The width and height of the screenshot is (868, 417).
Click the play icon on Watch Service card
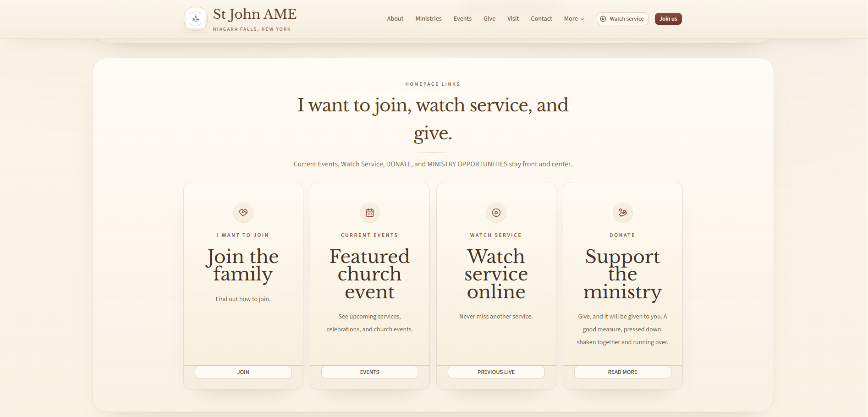pos(496,212)
